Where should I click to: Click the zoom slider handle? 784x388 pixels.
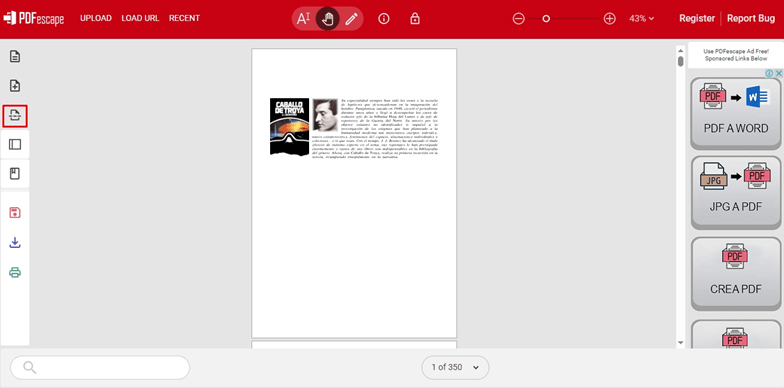(546, 18)
